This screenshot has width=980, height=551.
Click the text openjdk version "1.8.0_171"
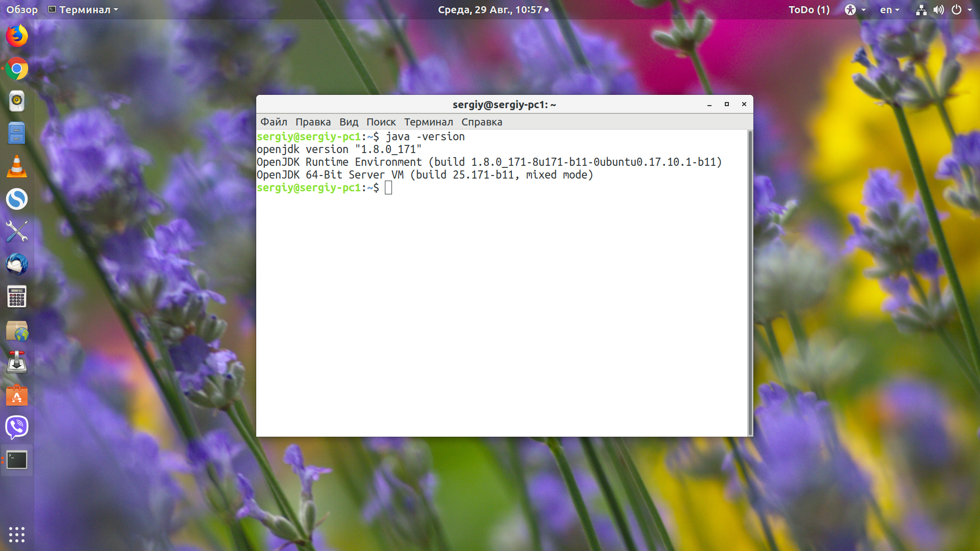click(x=339, y=149)
